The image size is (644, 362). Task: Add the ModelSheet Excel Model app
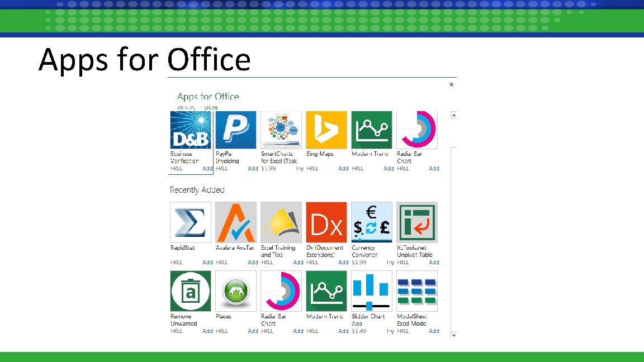point(434,331)
